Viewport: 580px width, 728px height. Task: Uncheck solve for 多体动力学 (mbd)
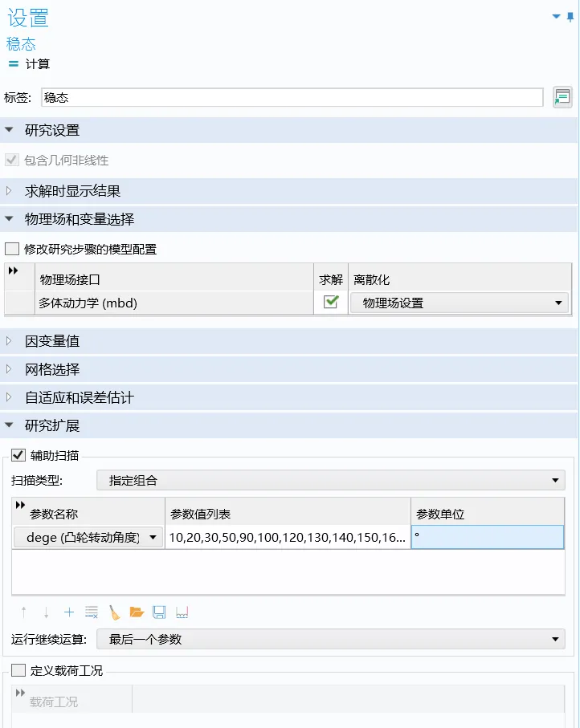[x=331, y=302]
